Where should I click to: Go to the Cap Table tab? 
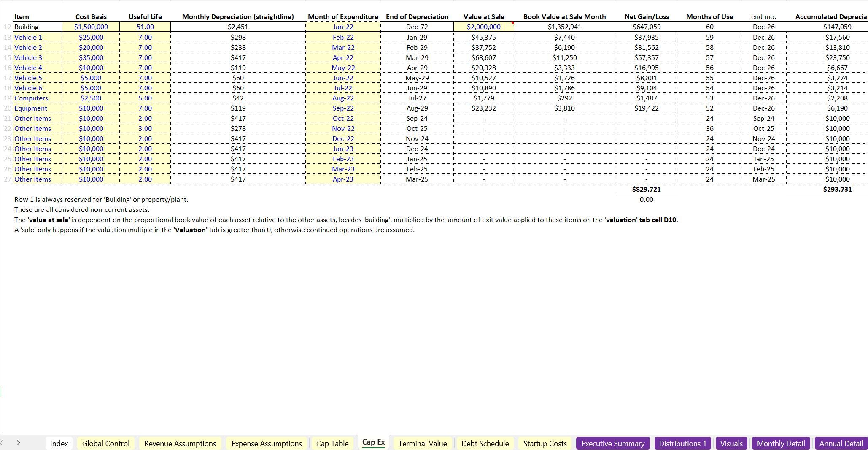(332, 443)
